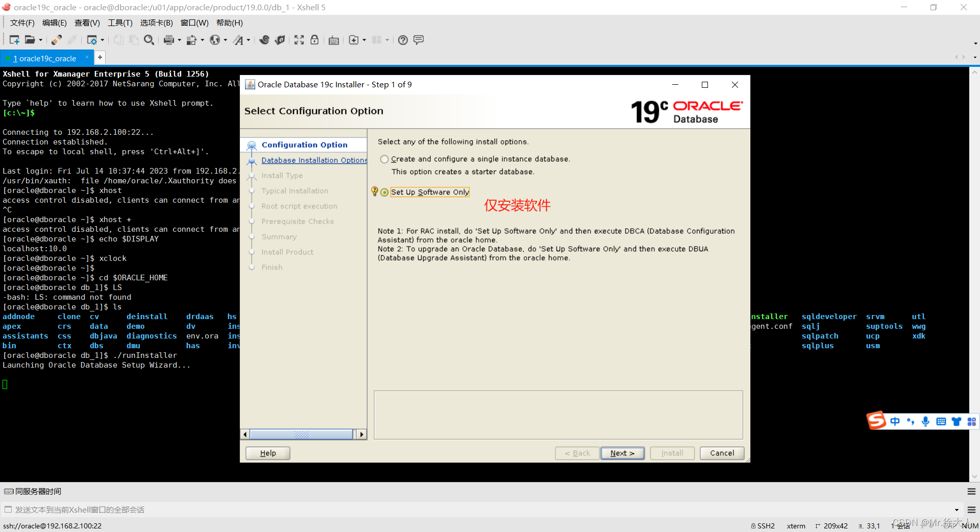Open the 帮助(H) menu

[229, 23]
